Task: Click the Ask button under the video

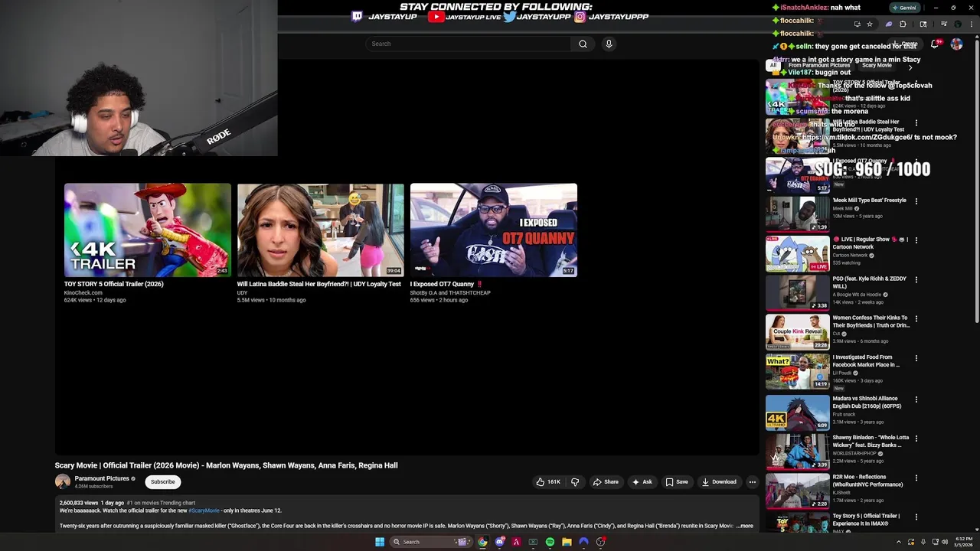Action: coord(642,482)
